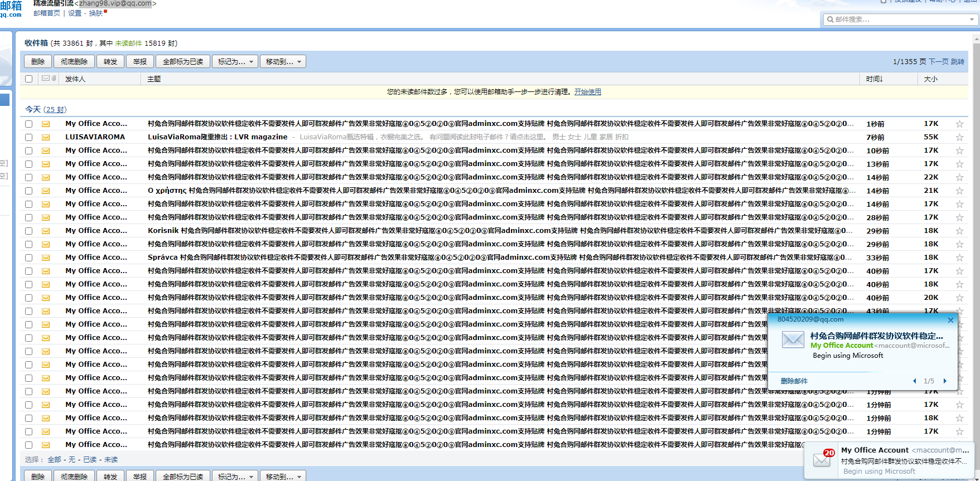
Task: Toggle the select-all checkbox in header
Action: pos(29,79)
